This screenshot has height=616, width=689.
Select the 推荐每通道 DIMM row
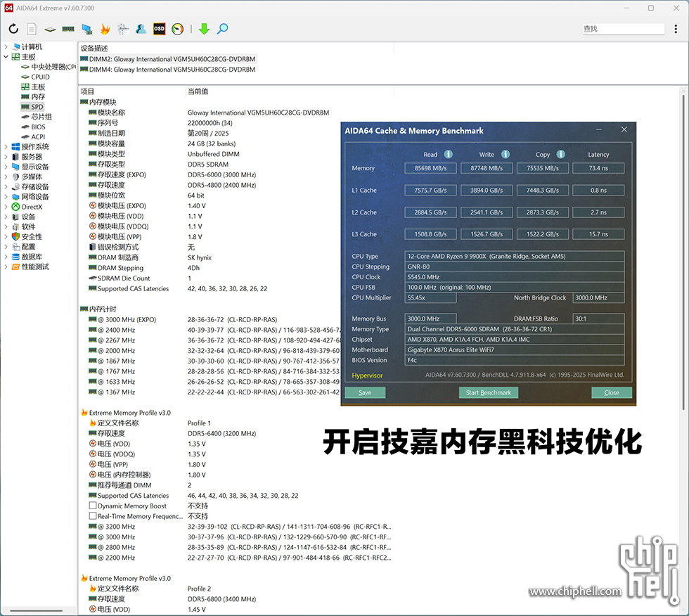pos(140,485)
